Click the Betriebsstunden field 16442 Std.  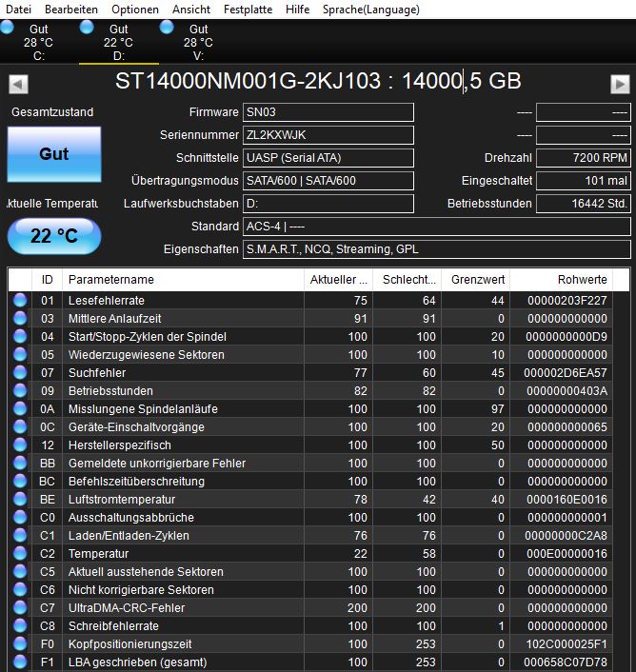584,204
